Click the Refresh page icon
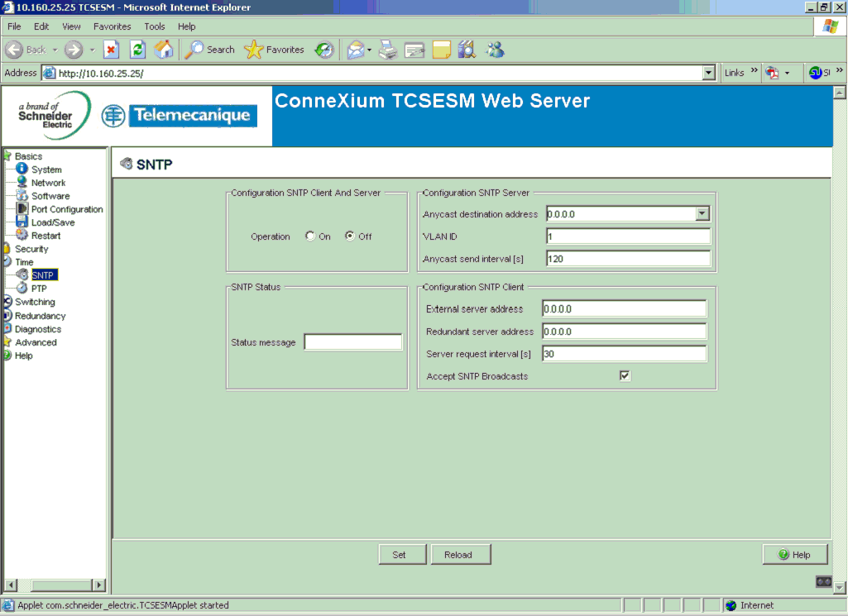The image size is (848, 616). tap(137, 50)
